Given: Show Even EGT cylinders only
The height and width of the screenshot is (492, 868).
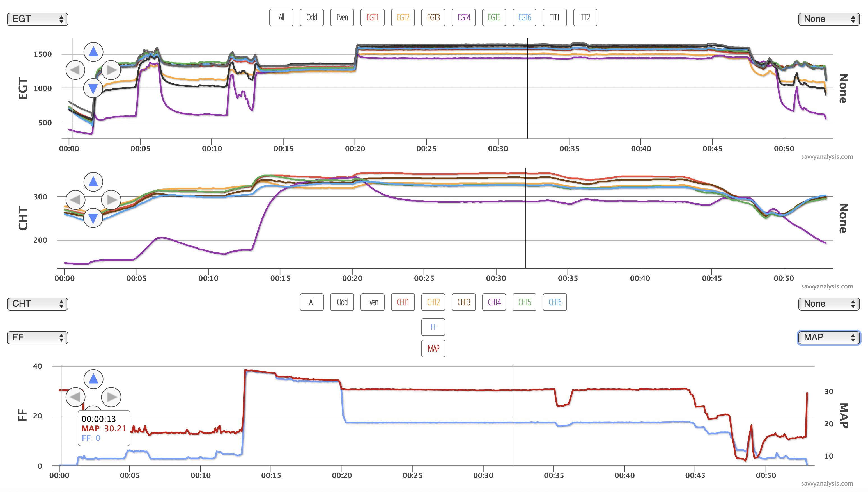Looking at the screenshot, I should (x=342, y=18).
